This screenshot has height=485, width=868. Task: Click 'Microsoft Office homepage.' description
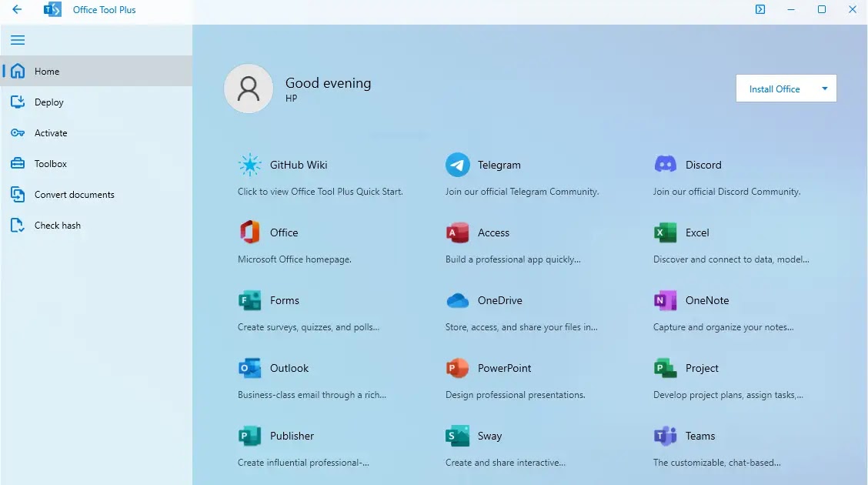pos(295,259)
